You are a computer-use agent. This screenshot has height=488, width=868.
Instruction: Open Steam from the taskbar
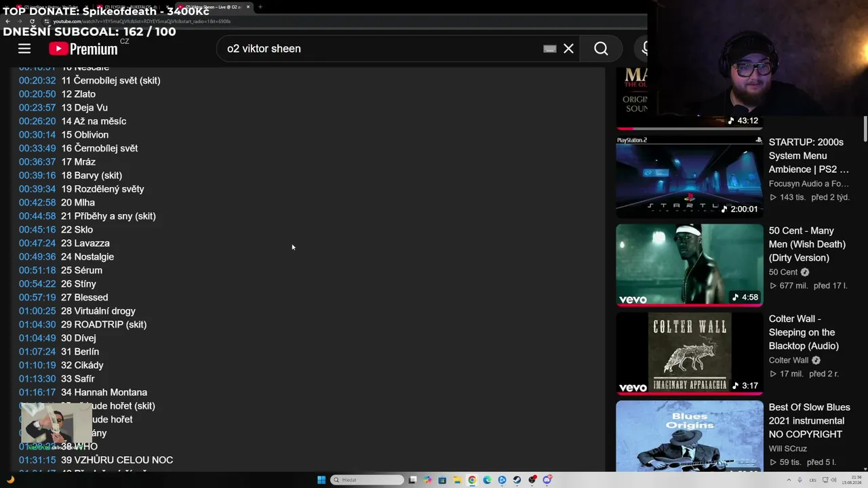(517, 480)
